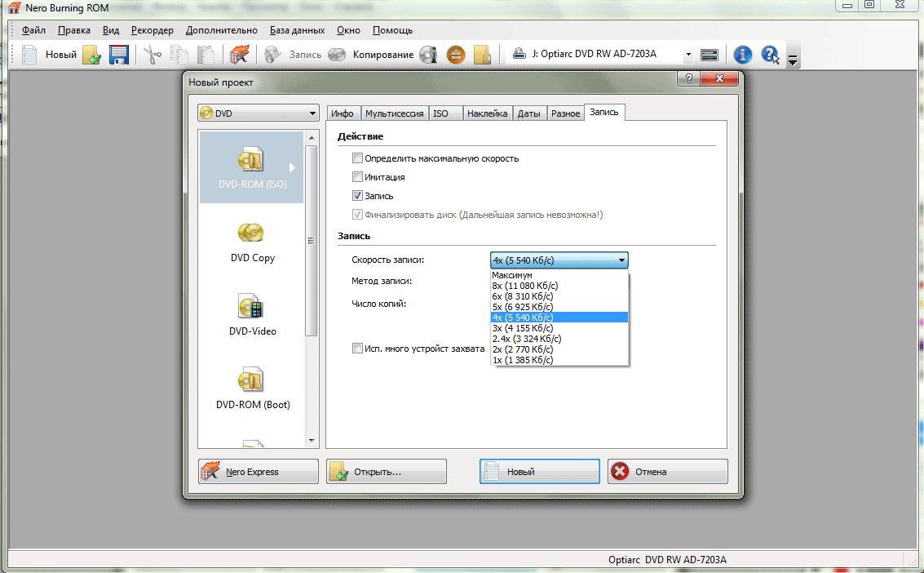Pick highlighted 4x (5 540 Кб/с) list entry
This screenshot has width=924, height=573.
[x=559, y=318]
